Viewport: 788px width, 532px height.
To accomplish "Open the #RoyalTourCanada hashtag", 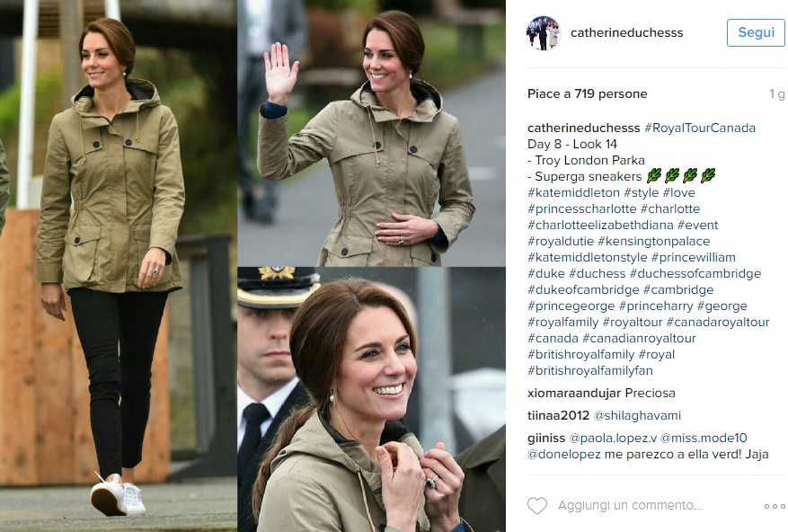I will pos(700,128).
